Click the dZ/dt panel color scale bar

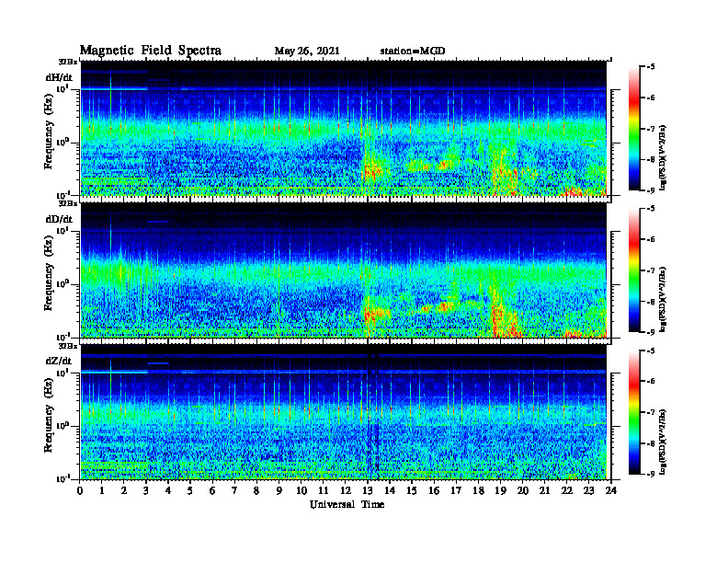(634, 412)
